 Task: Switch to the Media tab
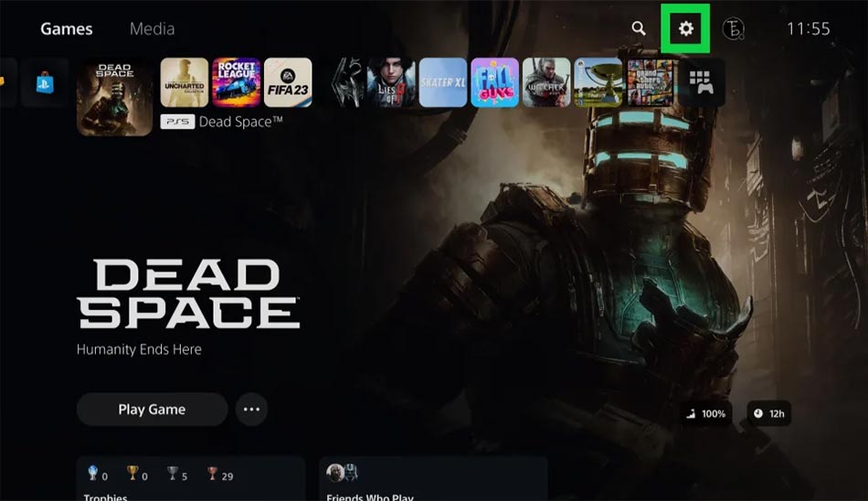pos(153,29)
